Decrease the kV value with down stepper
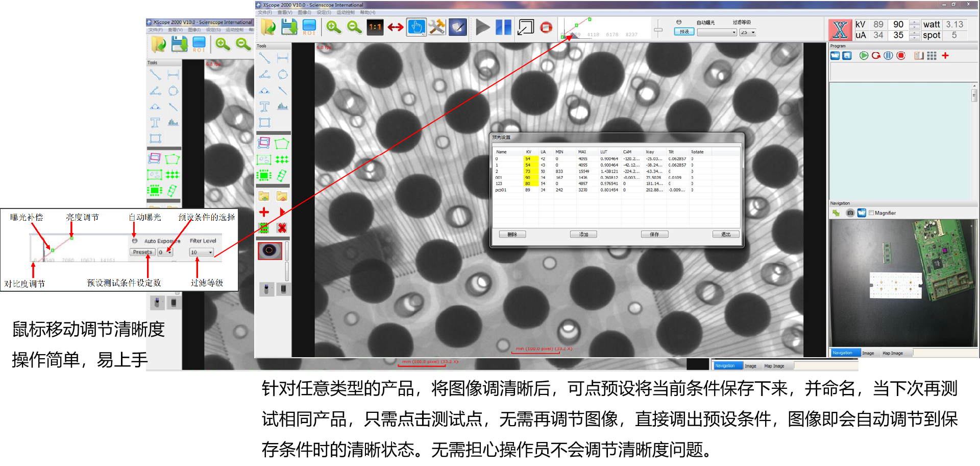The height and width of the screenshot is (466, 980). (915, 27)
